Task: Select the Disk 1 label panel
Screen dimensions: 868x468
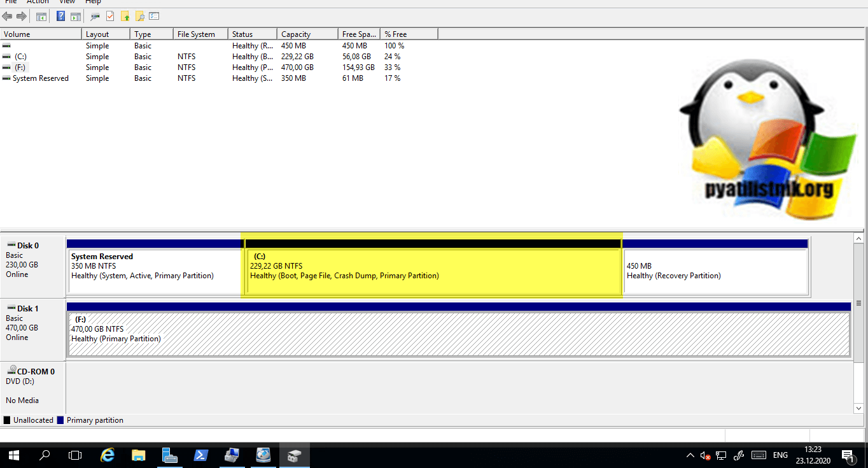Action: [33, 323]
